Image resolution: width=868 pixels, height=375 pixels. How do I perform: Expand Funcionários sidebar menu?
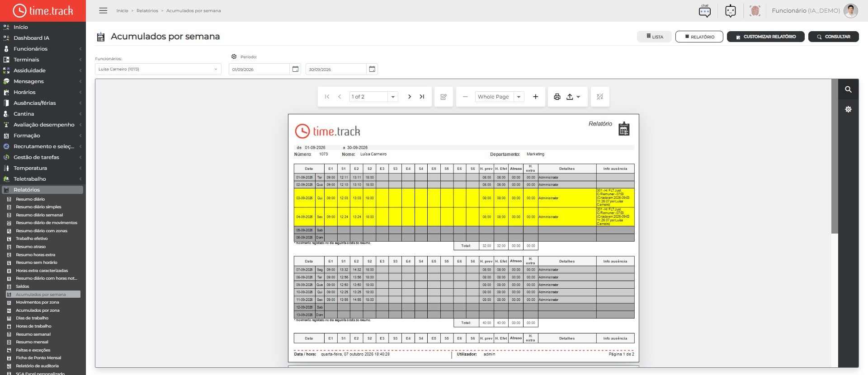point(42,49)
